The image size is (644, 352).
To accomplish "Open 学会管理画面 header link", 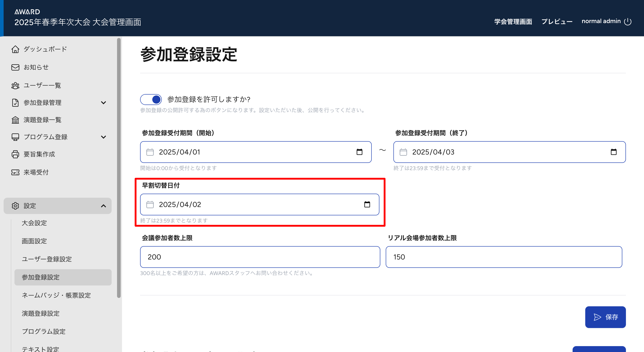I will (x=513, y=21).
